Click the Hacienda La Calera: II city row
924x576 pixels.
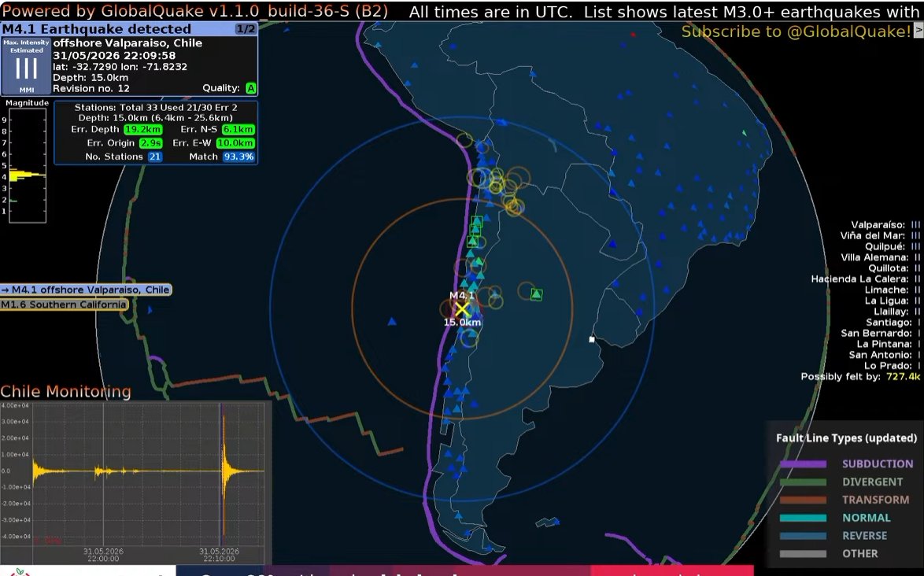coord(866,279)
